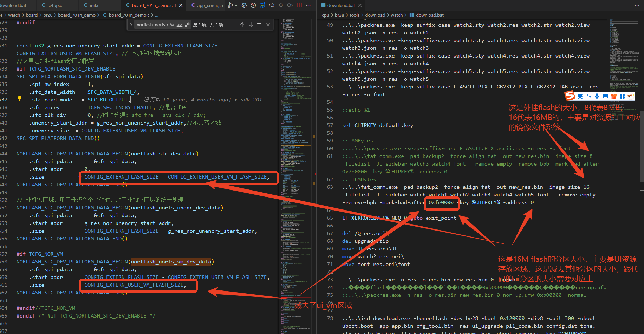Open 'br28' in the left breadcrumb
This screenshot has width=644, height=334.
[48, 15]
